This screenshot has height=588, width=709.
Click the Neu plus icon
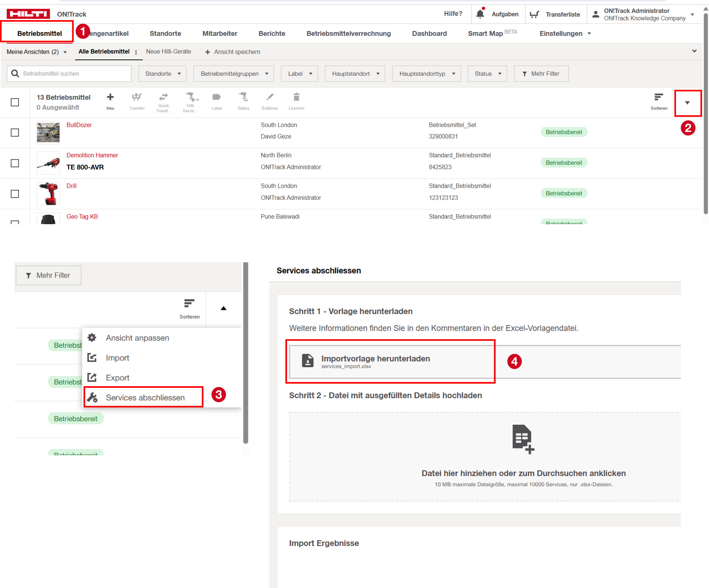coord(110,98)
